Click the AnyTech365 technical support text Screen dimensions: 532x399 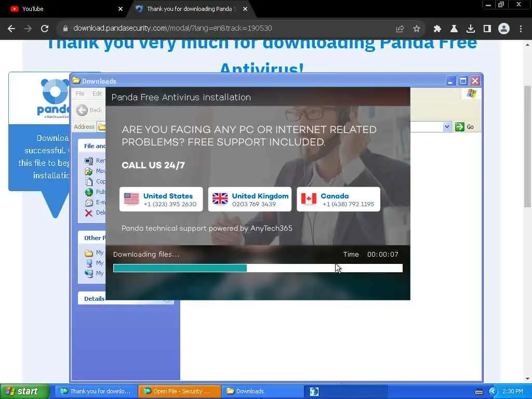(x=207, y=229)
